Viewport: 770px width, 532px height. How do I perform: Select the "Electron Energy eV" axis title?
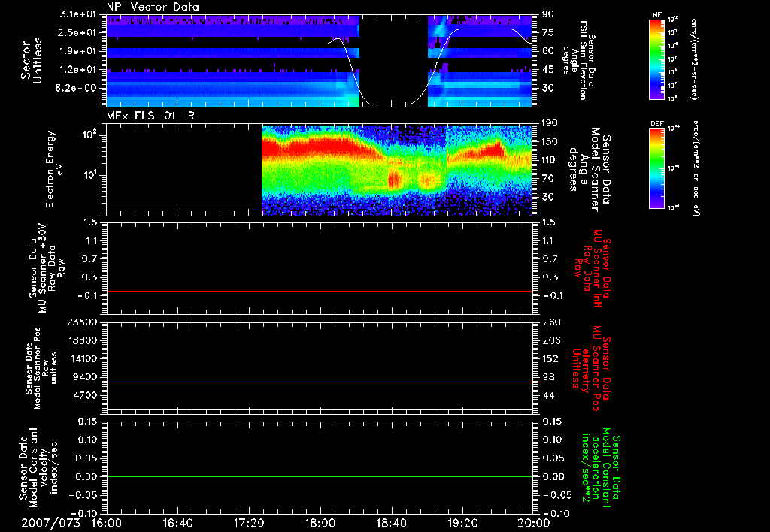point(55,169)
